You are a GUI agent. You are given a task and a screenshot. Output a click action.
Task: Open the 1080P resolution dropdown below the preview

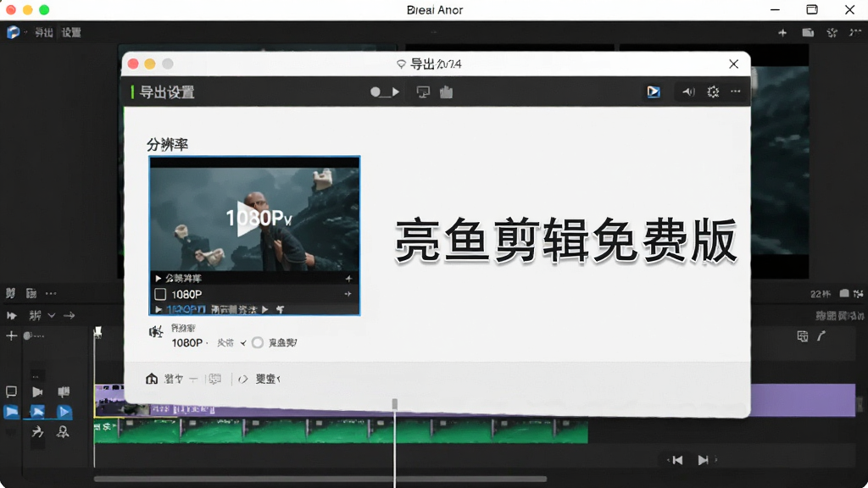(x=190, y=343)
